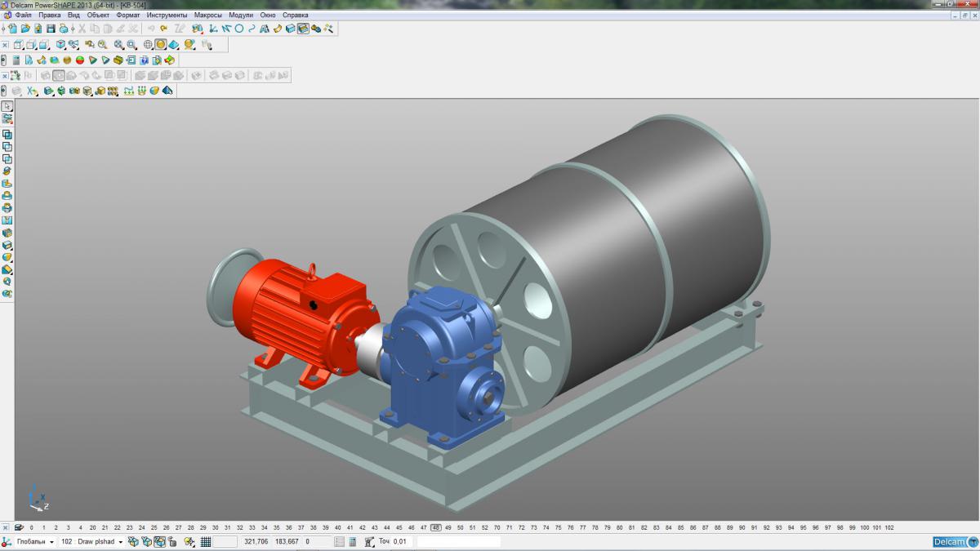Toggle level 0 visibility
The width and height of the screenshot is (980, 551).
point(32,528)
